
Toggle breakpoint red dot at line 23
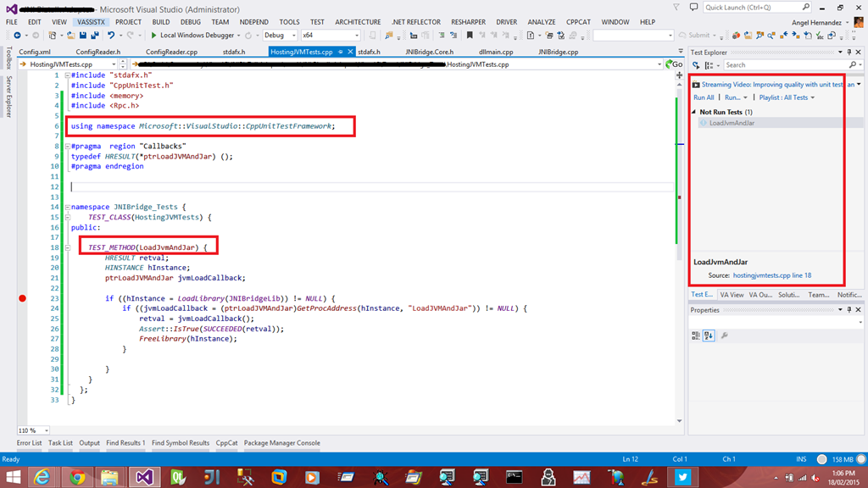(23, 298)
